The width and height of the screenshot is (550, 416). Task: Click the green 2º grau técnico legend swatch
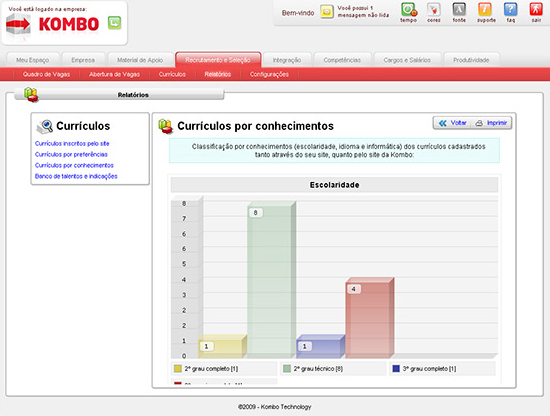(x=287, y=369)
